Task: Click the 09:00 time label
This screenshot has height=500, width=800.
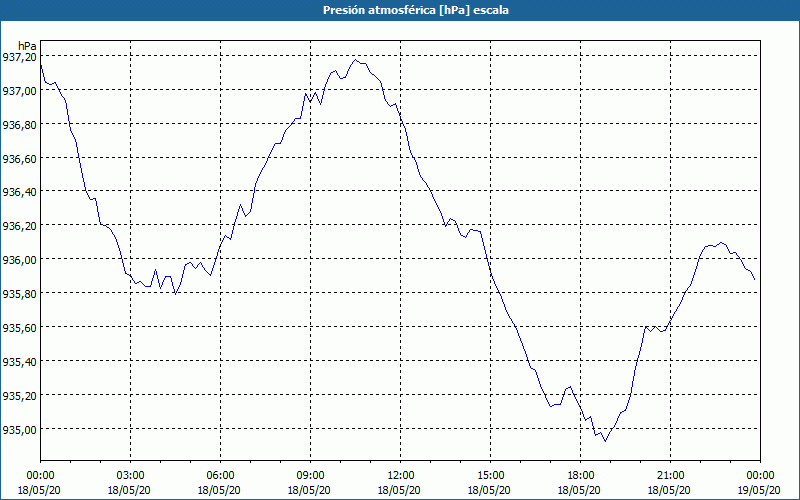Action: coord(310,476)
